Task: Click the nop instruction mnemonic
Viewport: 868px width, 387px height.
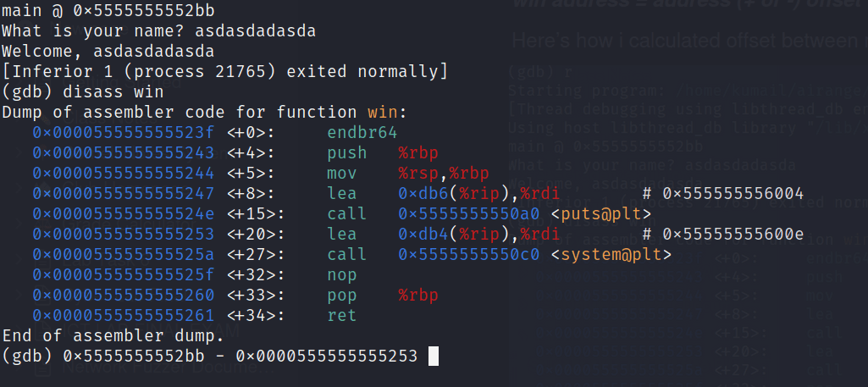Action: click(x=341, y=274)
